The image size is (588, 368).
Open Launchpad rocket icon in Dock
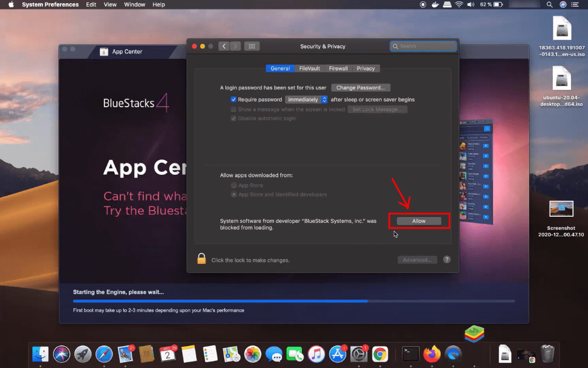tap(83, 354)
